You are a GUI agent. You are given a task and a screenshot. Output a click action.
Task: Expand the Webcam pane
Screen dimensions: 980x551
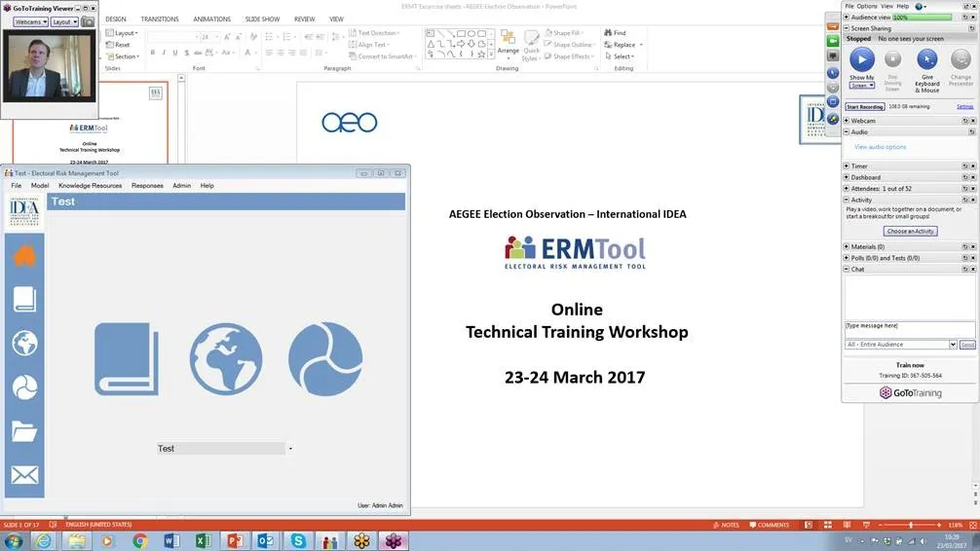click(x=847, y=121)
